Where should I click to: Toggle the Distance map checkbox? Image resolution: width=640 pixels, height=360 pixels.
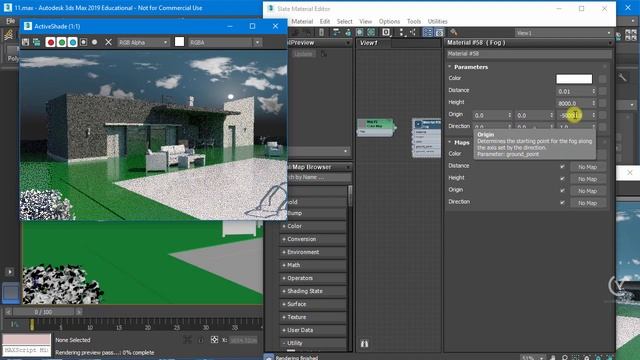tap(562, 167)
